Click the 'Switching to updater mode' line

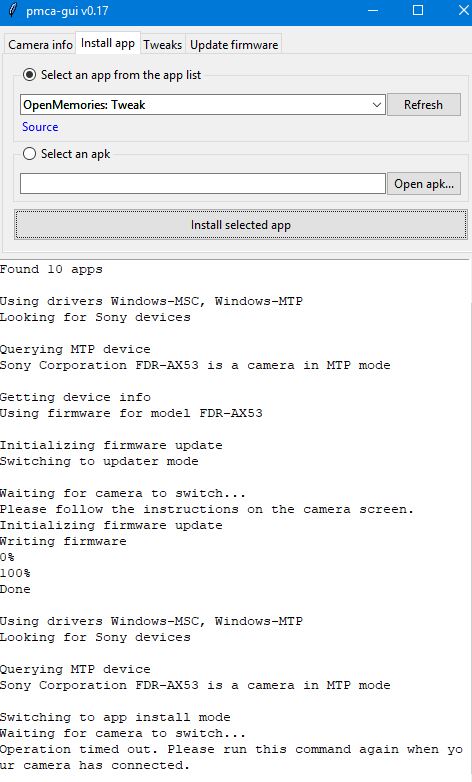point(99,461)
